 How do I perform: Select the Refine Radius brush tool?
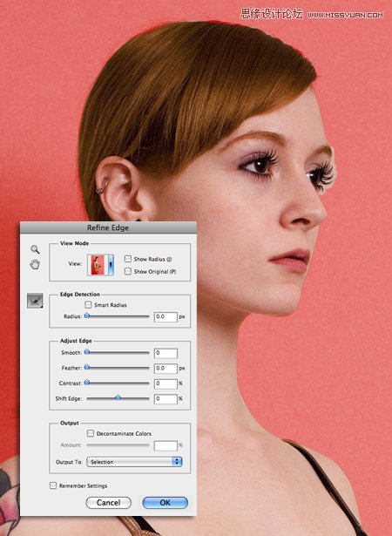[x=35, y=301]
